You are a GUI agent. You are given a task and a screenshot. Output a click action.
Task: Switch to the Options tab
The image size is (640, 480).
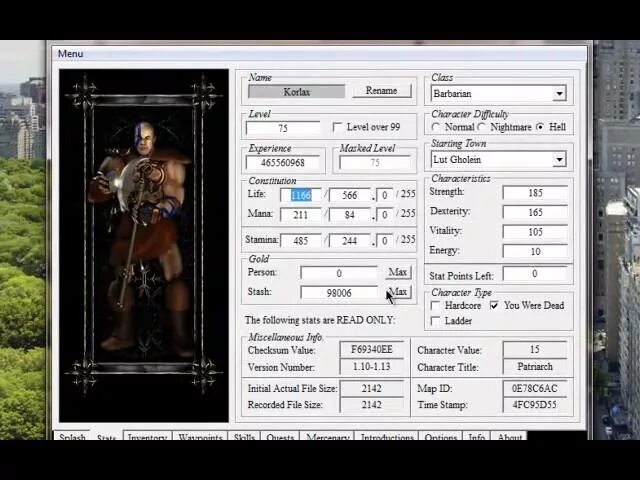point(440,436)
